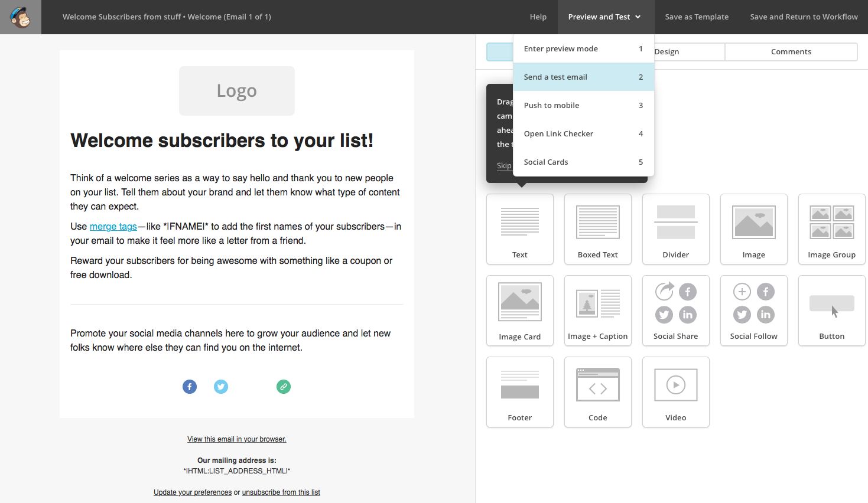
Task: Pick the Code content block
Action: pos(598,392)
